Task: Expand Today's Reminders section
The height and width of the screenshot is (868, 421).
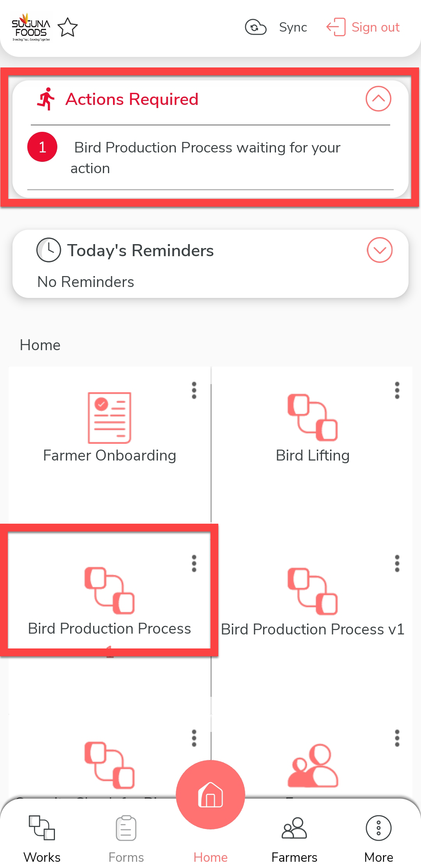Action: (379, 250)
